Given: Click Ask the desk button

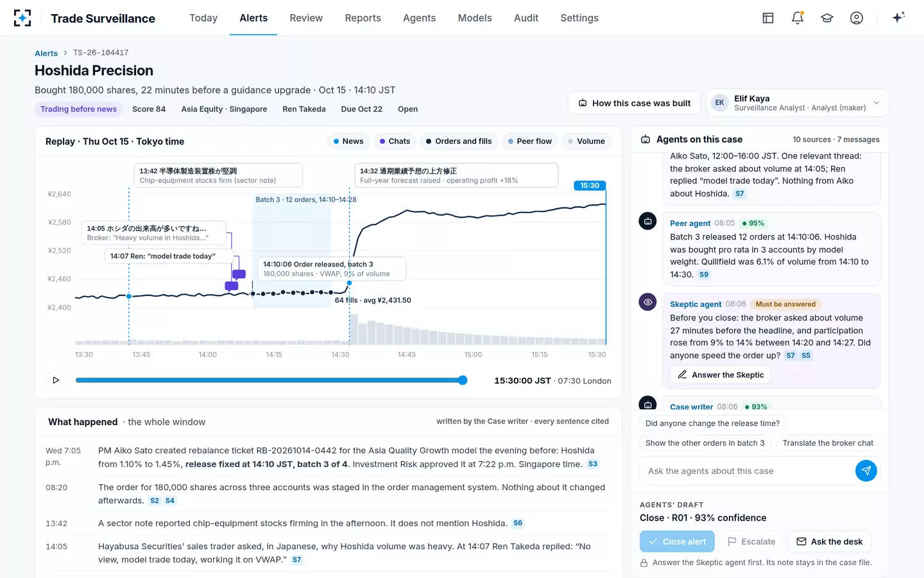Looking at the screenshot, I should point(829,541).
